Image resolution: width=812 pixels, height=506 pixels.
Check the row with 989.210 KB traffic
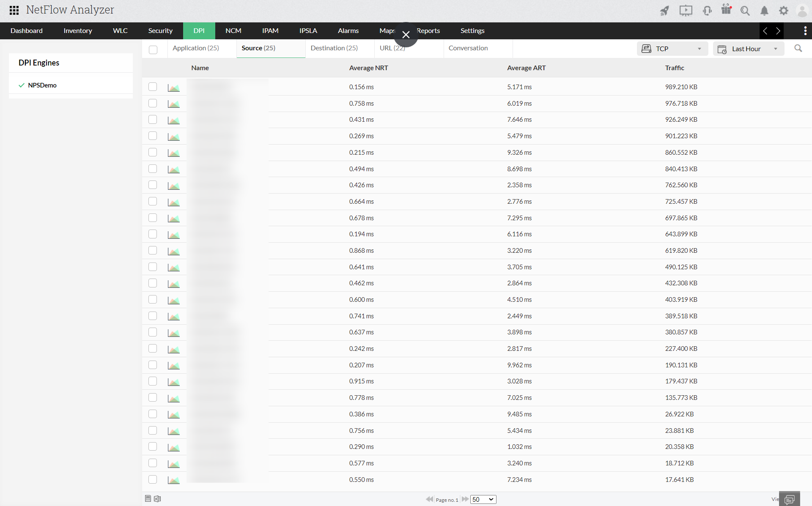pyautogui.click(x=153, y=87)
